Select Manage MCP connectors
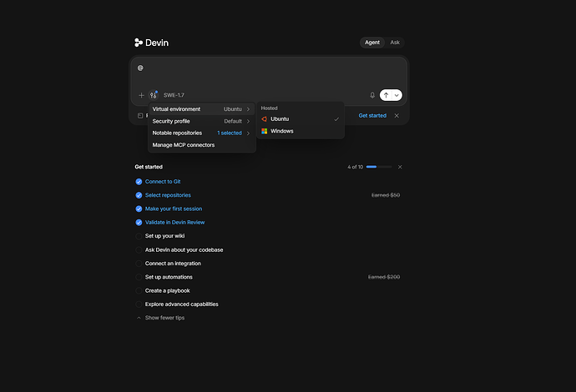This screenshot has width=576, height=392. (202, 145)
